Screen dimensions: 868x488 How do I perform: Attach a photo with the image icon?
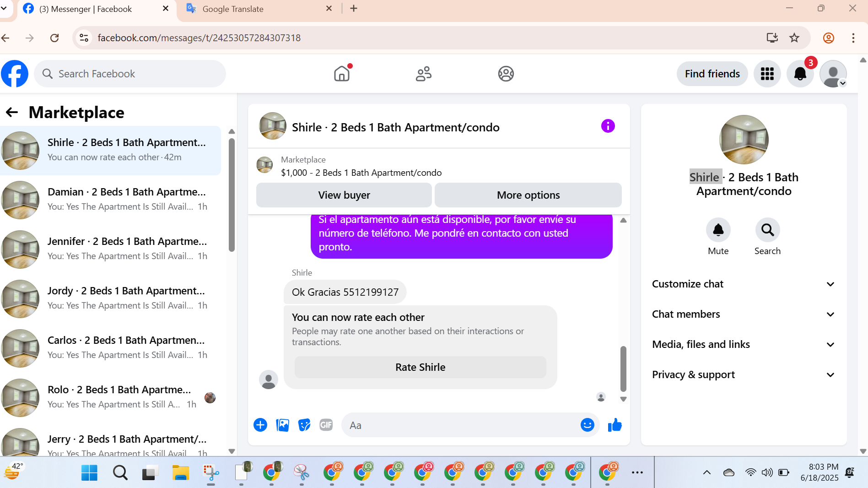(282, 425)
